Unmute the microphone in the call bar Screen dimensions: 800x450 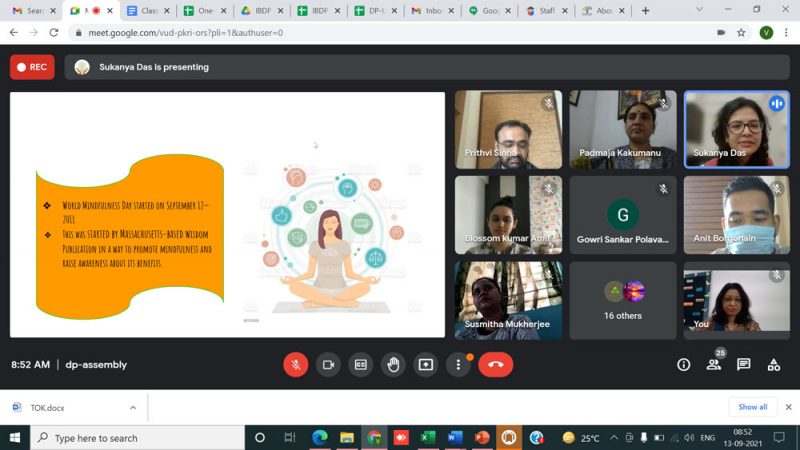click(x=295, y=365)
